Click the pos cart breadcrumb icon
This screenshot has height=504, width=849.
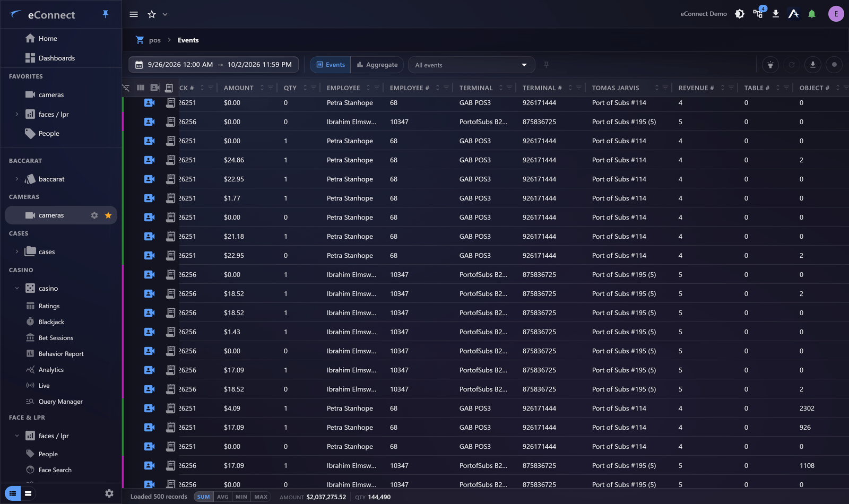tap(140, 40)
